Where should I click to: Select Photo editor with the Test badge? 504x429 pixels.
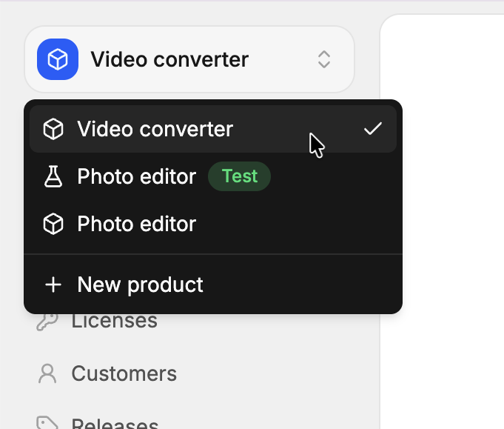(213, 176)
